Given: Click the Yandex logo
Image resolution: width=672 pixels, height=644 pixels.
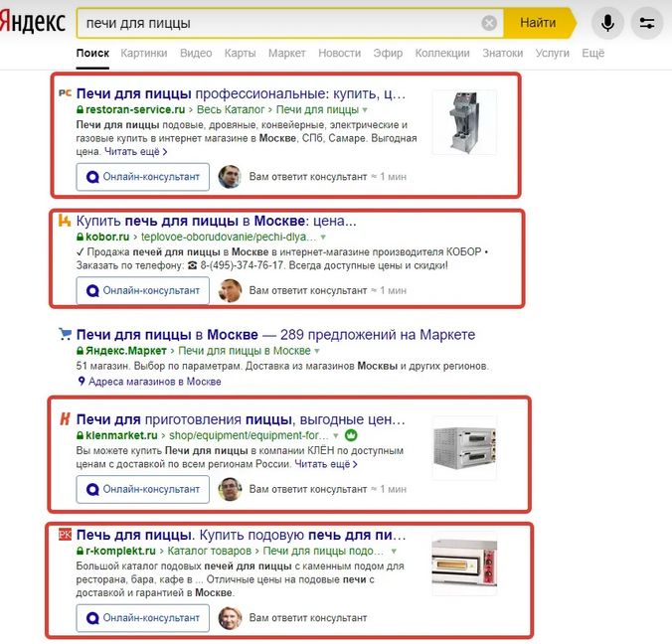Looking at the screenshot, I should coord(33,22).
